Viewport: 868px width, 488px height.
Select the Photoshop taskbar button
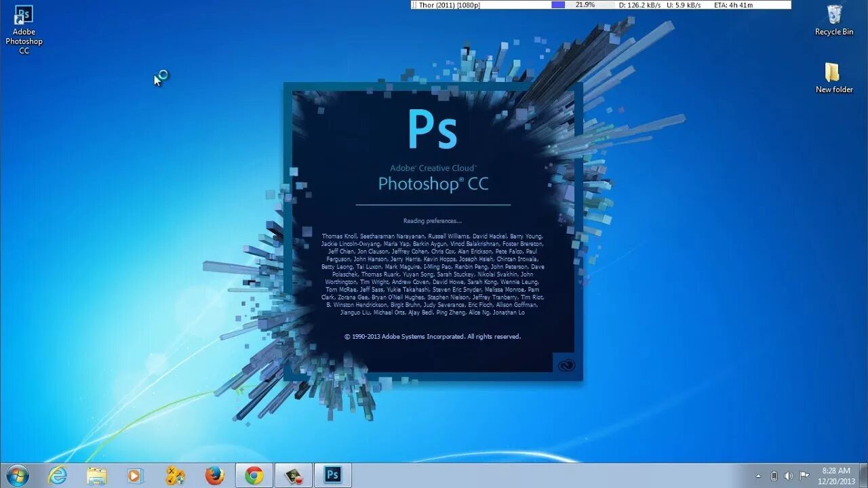(333, 476)
